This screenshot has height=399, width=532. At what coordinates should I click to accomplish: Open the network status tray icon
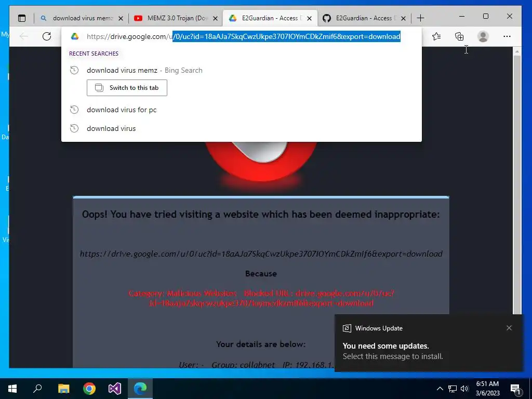point(453,389)
